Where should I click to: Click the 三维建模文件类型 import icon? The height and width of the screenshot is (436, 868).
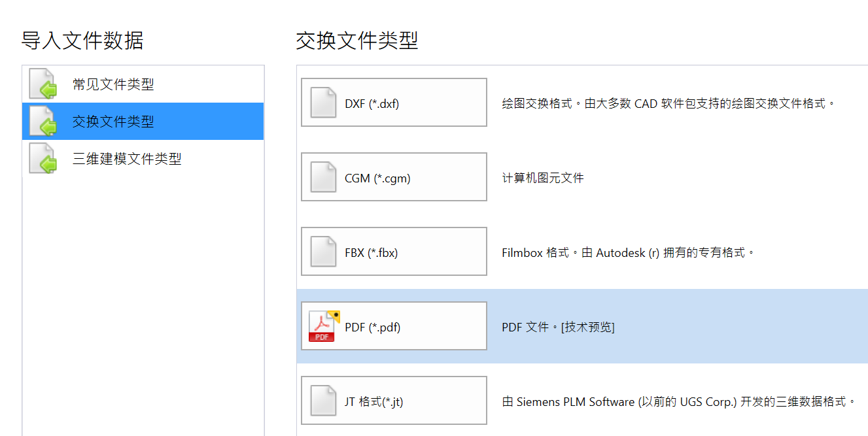(43, 158)
